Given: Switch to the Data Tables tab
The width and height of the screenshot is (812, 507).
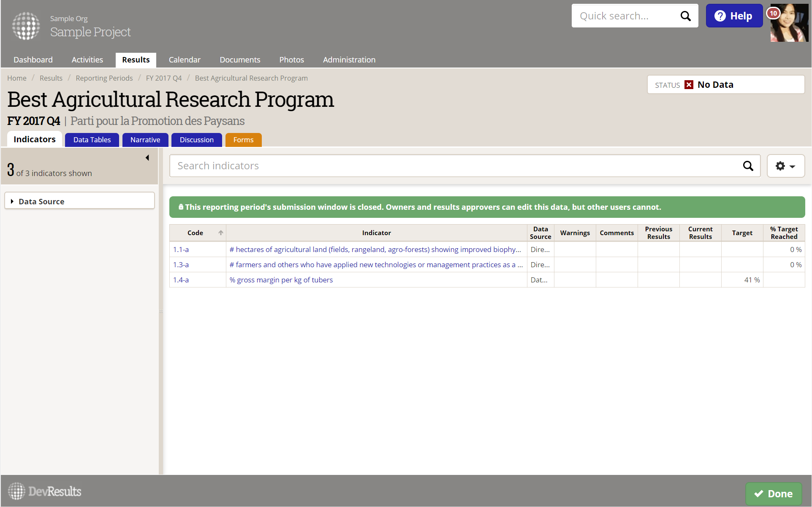Looking at the screenshot, I should 92,140.
